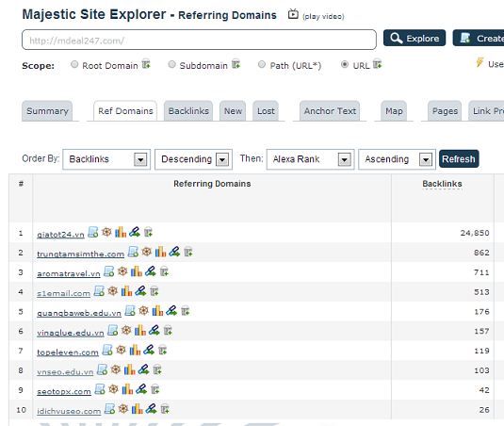Click link arrow icon for aromatravel.vn

point(151,271)
